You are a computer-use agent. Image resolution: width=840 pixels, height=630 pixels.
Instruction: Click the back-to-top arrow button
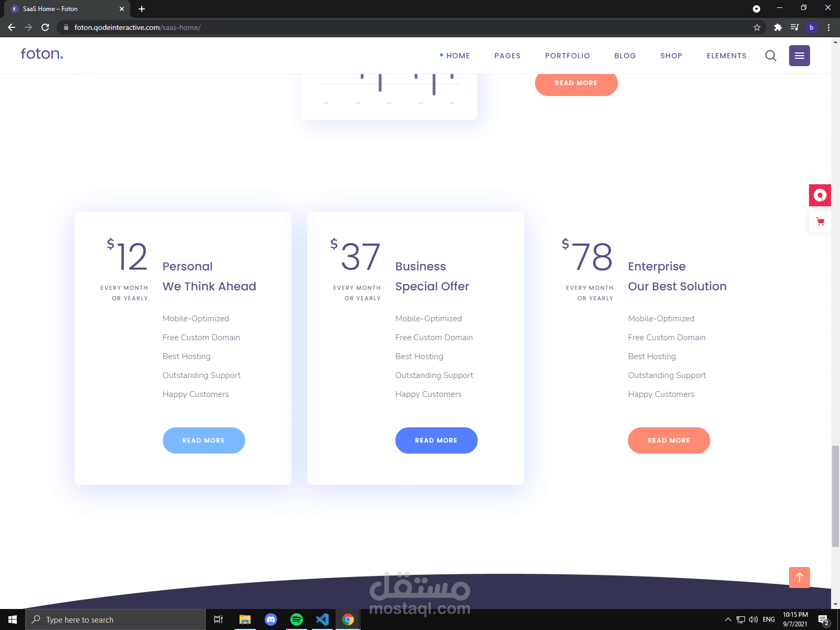coord(800,577)
